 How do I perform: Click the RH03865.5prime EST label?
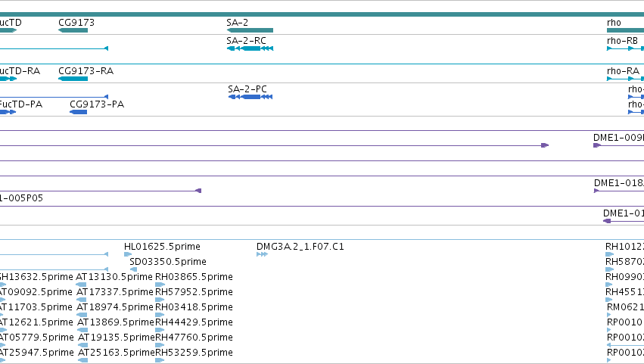194,277
